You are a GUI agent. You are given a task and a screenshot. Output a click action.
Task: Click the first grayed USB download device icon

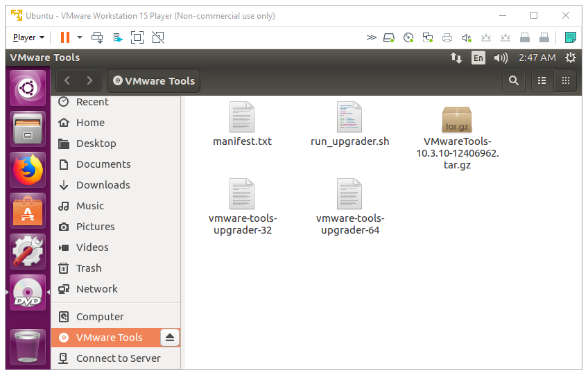coord(486,37)
